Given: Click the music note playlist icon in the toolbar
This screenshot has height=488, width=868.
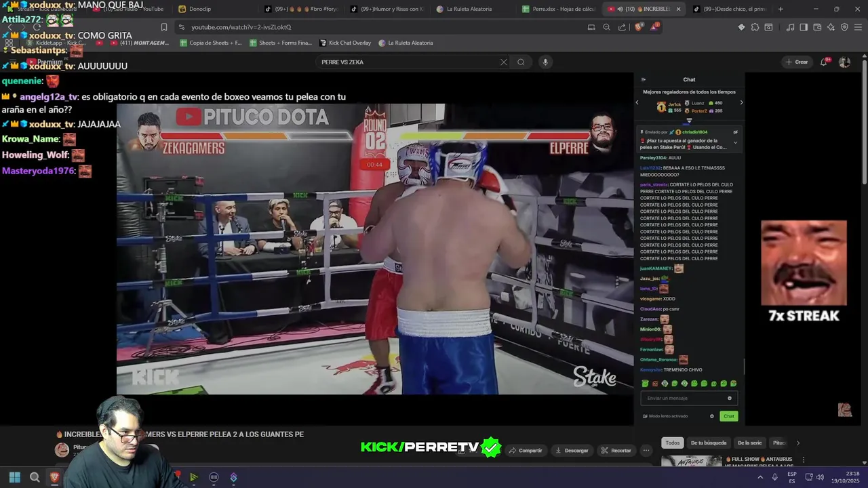Looking at the screenshot, I should pos(790,27).
